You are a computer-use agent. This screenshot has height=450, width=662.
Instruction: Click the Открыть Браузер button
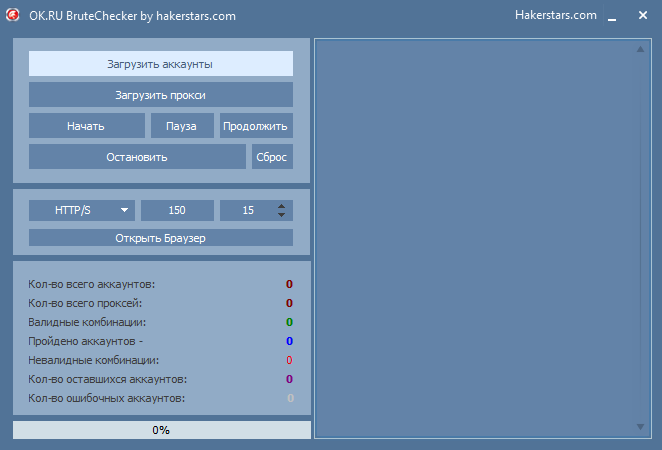[160, 238]
